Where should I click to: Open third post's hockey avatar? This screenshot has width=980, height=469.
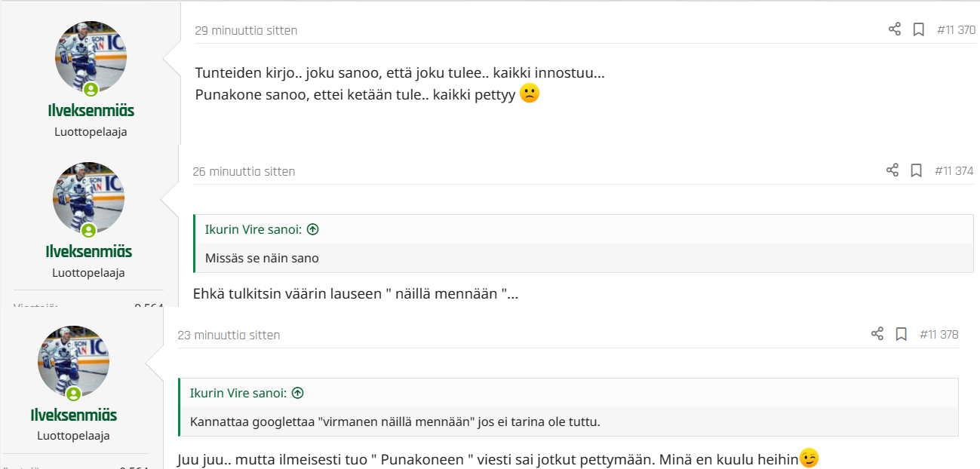73,362
